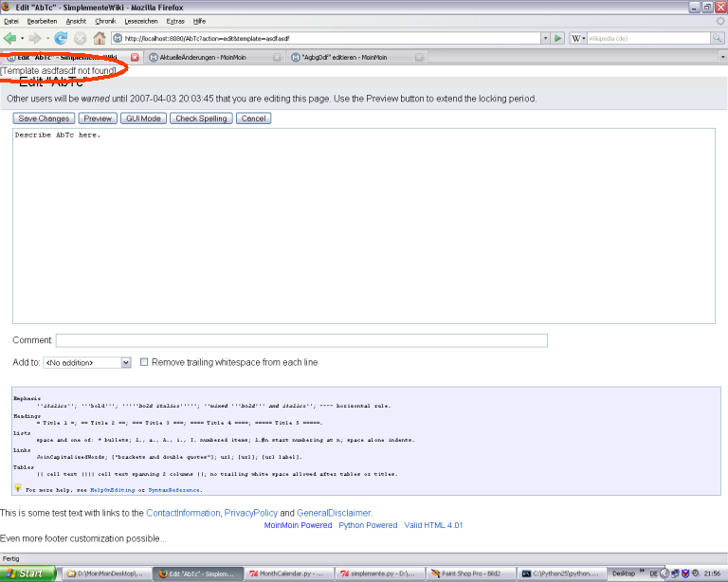Open the Wikipedia search engine dropdown

pos(577,38)
